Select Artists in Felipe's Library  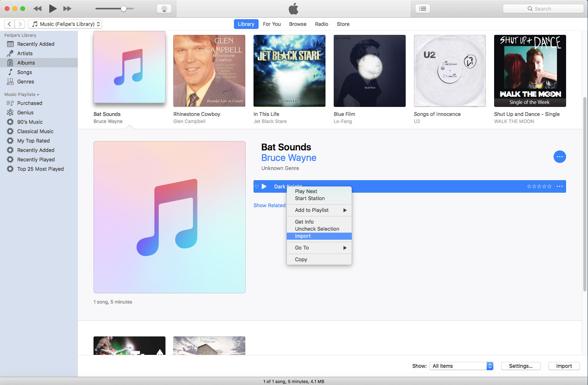pos(24,53)
